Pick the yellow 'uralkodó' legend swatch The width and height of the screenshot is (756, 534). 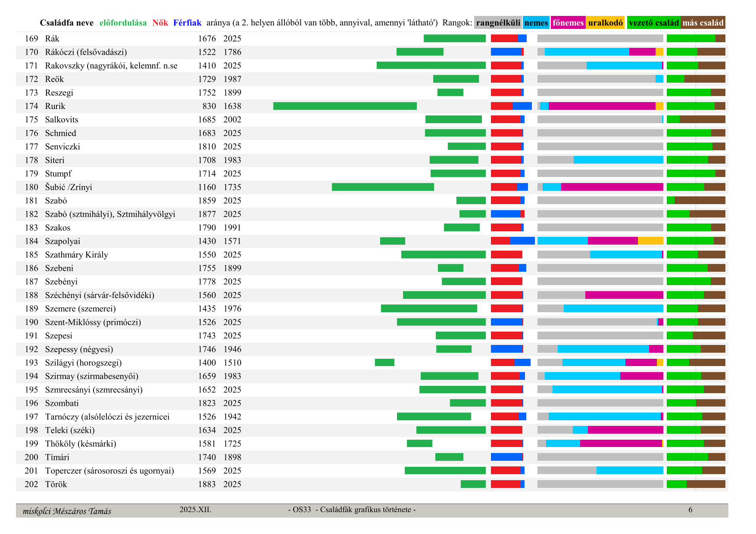click(x=605, y=23)
